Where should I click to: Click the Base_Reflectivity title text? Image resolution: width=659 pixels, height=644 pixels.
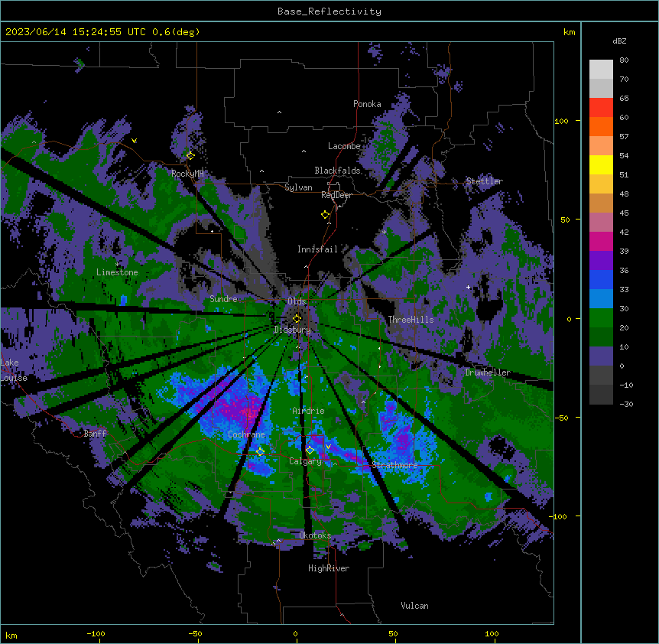(x=329, y=11)
